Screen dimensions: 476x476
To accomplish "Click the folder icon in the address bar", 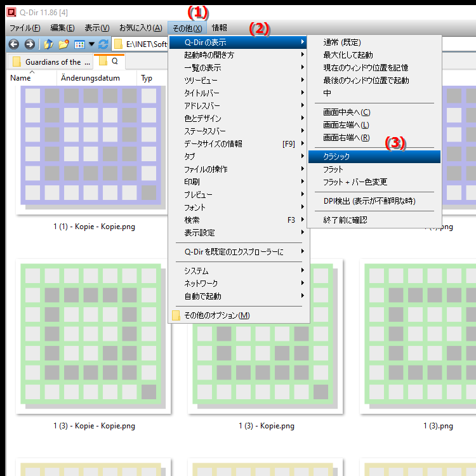I will point(118,44).
